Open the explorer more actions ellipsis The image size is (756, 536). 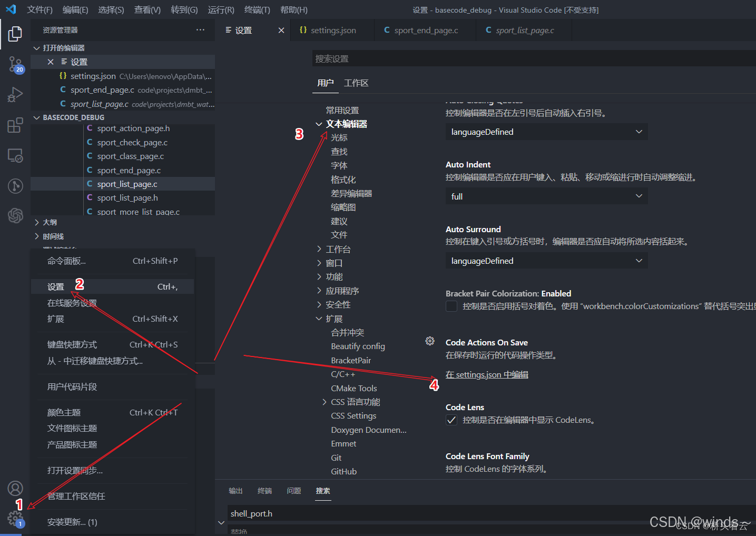(x=200, y=30)
